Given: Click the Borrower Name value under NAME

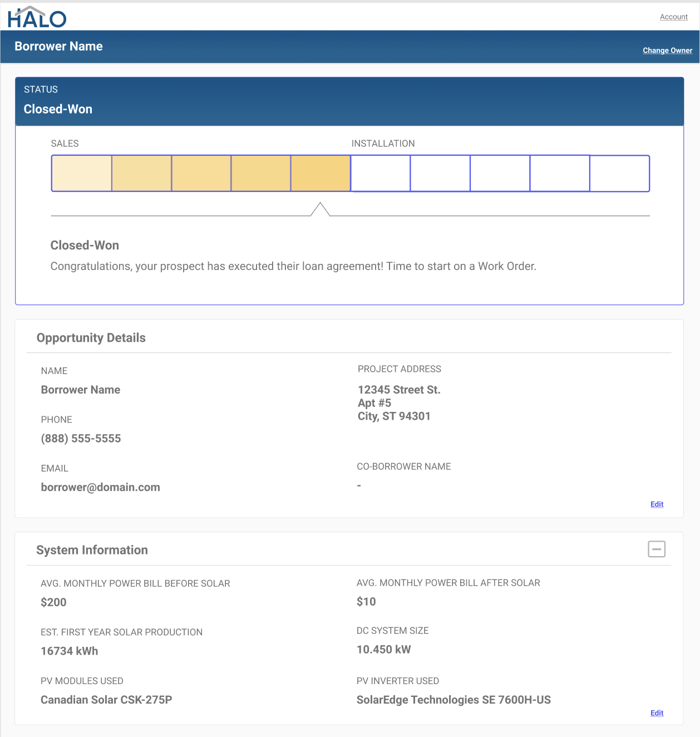Looking at the screenshot, I should pos(81,390).
